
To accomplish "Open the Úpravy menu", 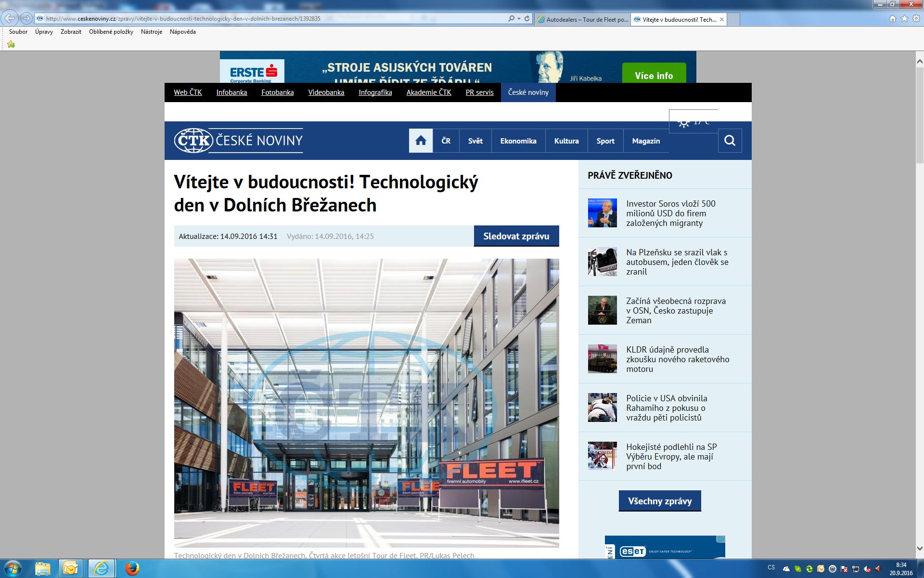I will pos(44,32).
